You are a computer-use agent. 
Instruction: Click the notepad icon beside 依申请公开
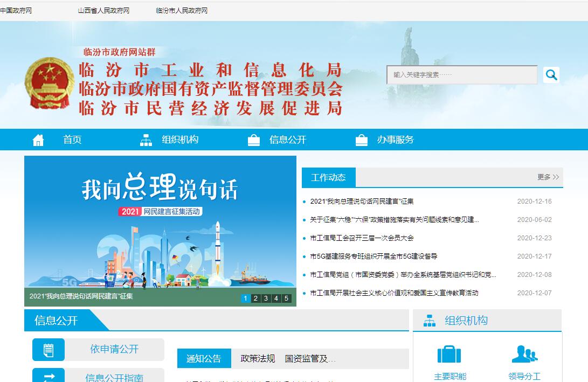(49, 350)
